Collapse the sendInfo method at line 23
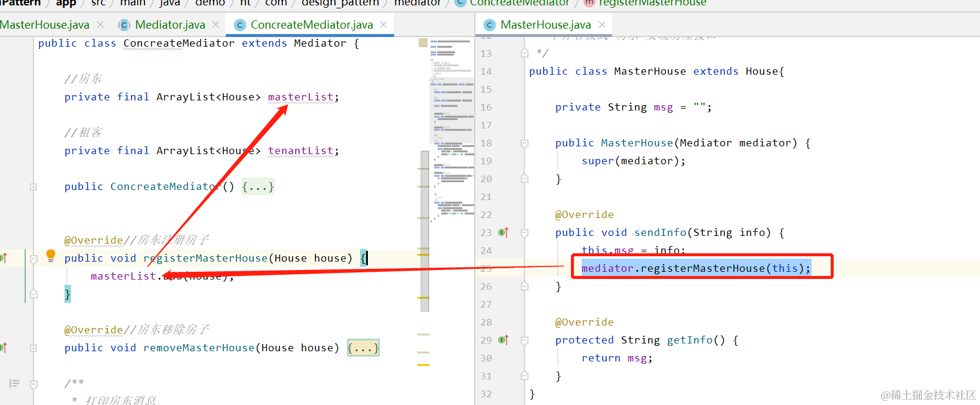 pyautogui.click(x=524, y=233)
